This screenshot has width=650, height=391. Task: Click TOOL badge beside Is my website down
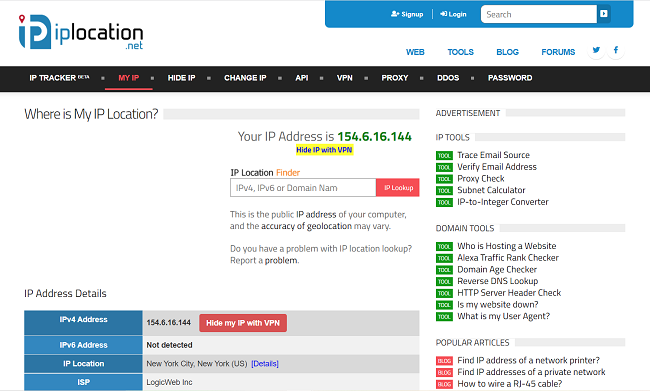[x=444, y=305]
